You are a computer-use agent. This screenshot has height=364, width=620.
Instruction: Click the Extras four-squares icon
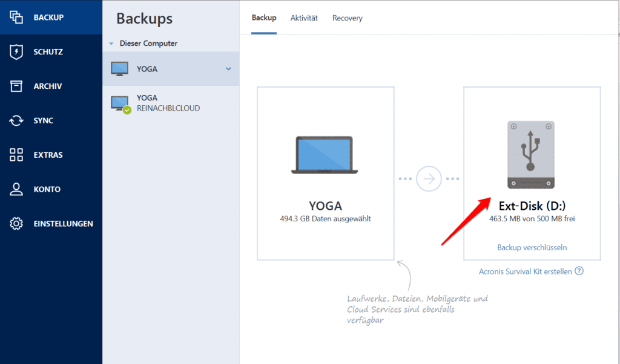16,155
